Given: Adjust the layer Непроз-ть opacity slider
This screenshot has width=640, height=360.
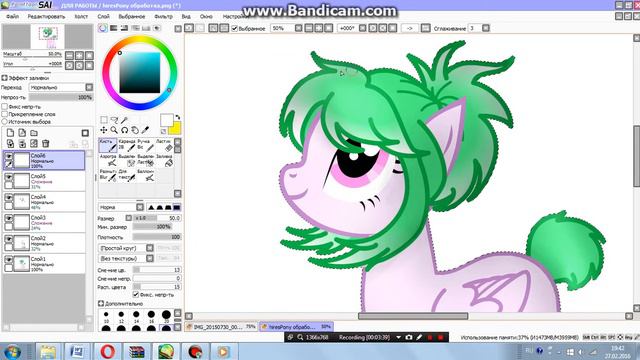Looking at the screenshot, I should pyautogui.click(x=61, y=98).
